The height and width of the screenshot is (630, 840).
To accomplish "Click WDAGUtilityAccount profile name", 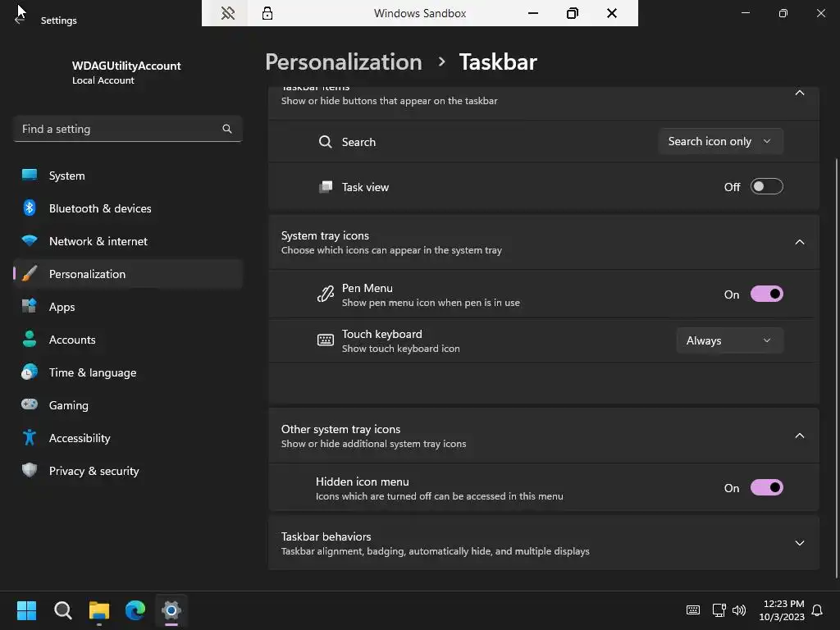I will [x=126, y=66].
